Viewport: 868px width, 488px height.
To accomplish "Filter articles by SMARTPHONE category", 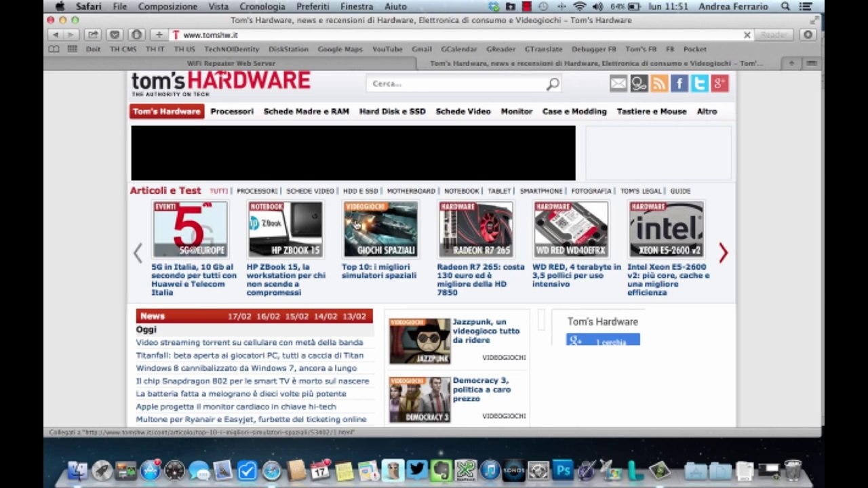I will [x=541, y=191].
